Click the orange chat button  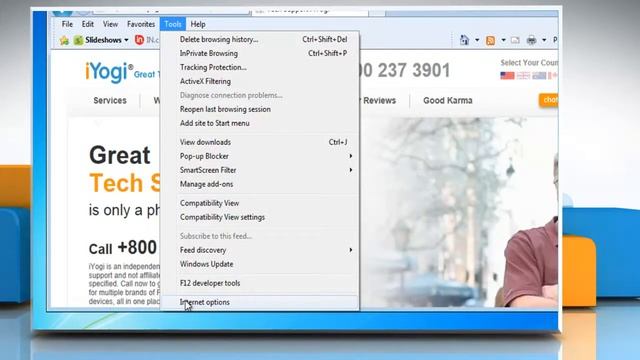[x=549, y=100]
